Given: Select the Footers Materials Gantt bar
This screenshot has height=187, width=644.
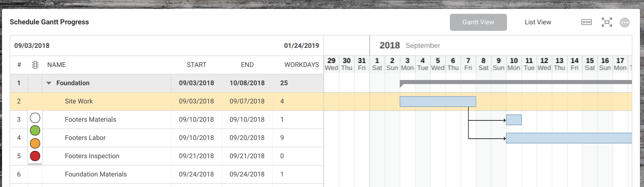Looking at the screenshot, I should tap(514, 120).
